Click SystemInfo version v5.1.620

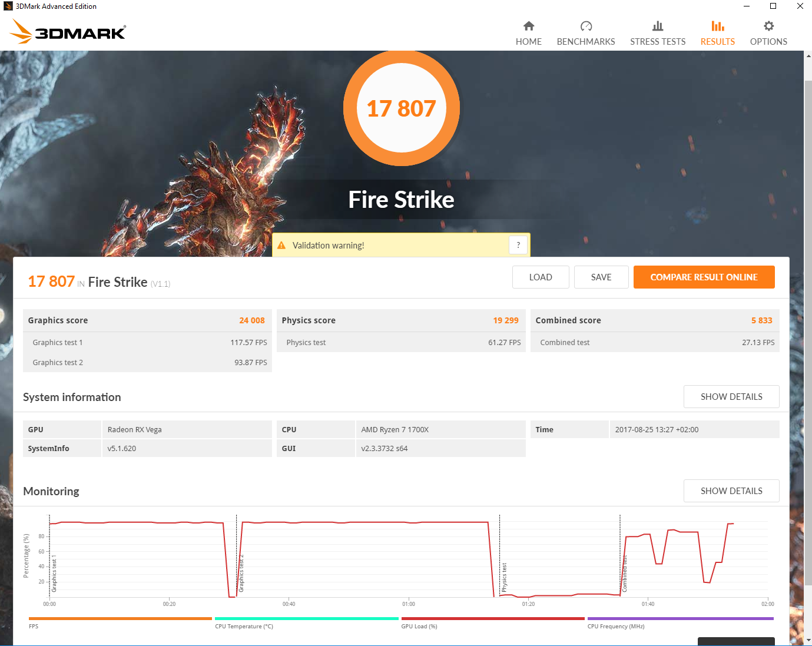(122, 449)
